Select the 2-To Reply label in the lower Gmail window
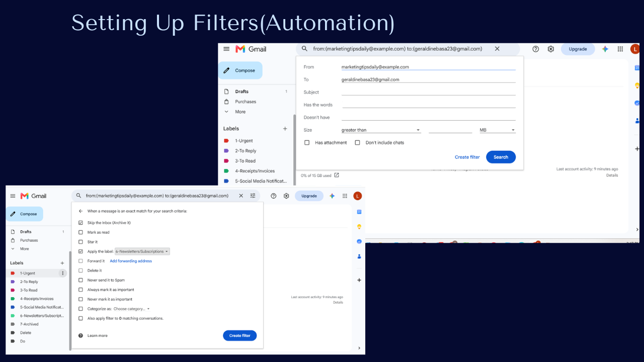 [x=29, y=282]
